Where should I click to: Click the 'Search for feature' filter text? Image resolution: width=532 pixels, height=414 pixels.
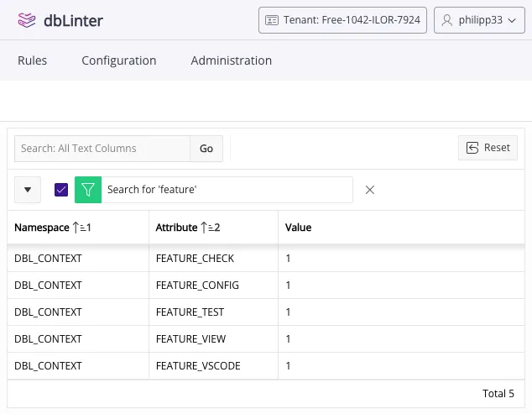[152, 190]
